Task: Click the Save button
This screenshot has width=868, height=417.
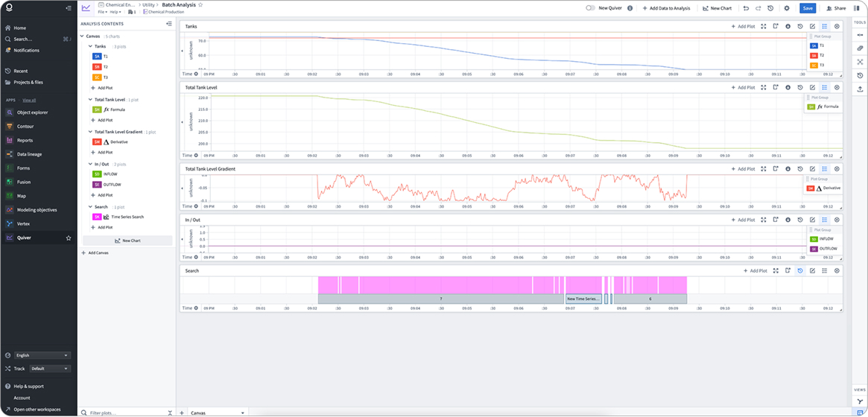Action: click(808, 8)
